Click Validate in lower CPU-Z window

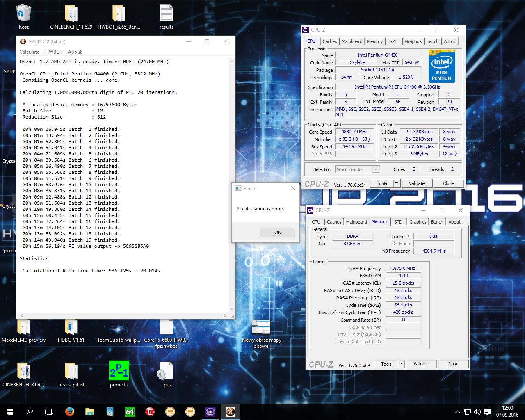(421, 364)
